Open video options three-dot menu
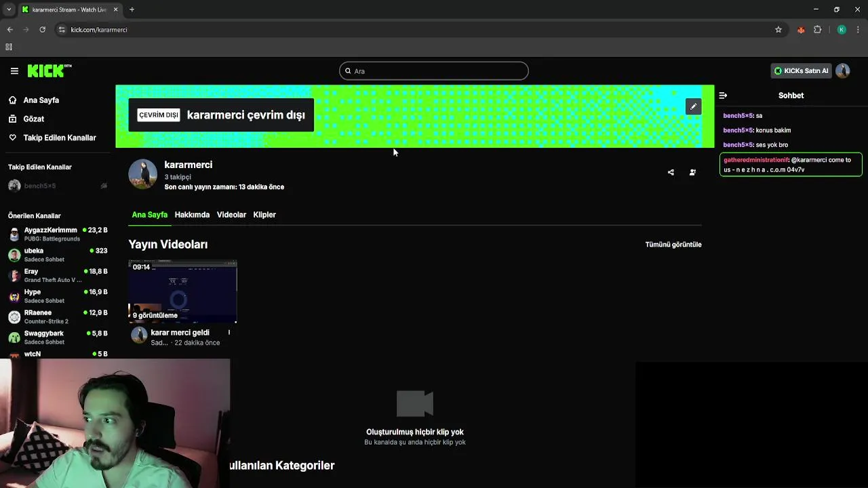868x488 pixels. [x=229, y=333]
